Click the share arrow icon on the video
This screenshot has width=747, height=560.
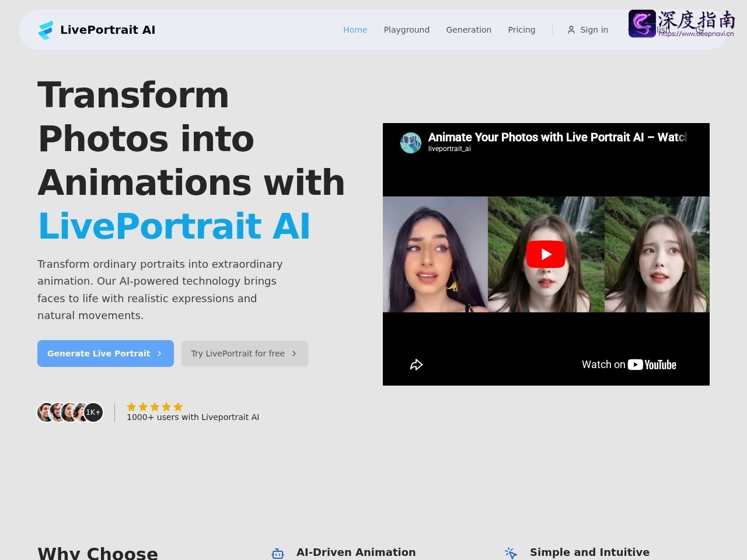click(416, 365)
